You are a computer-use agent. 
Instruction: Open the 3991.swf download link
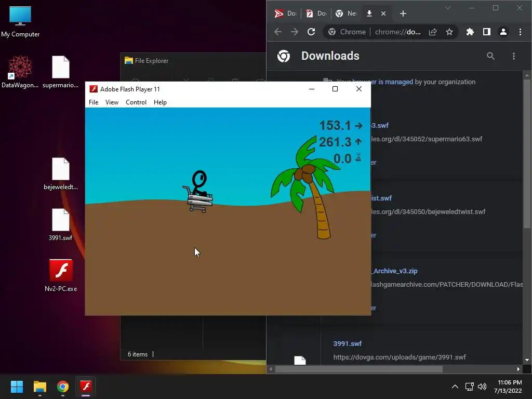tap(348, 343)
